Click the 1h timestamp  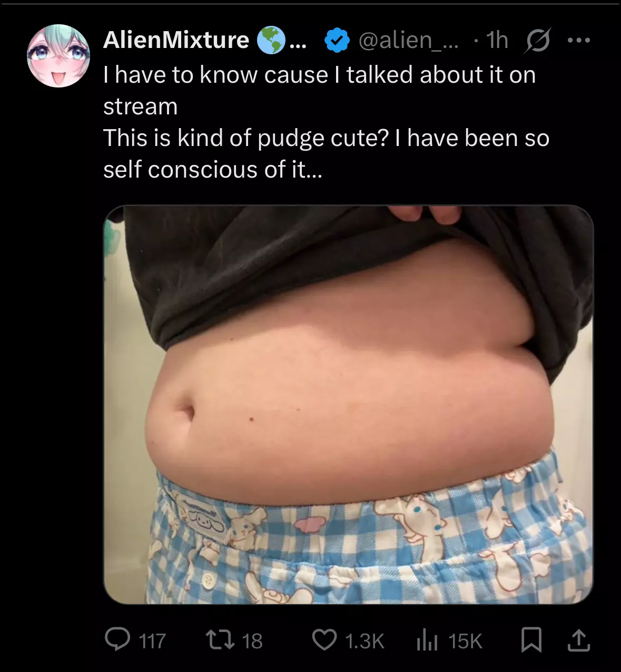click(x=497, y=40)
